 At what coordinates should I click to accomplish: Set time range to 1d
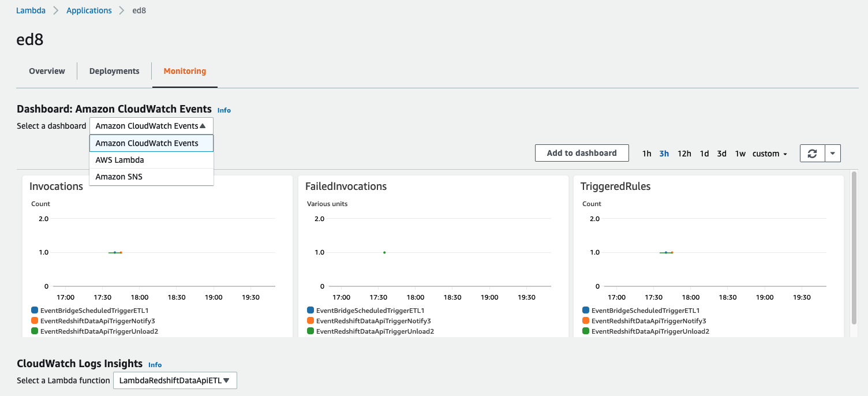(x=704, y=154)
